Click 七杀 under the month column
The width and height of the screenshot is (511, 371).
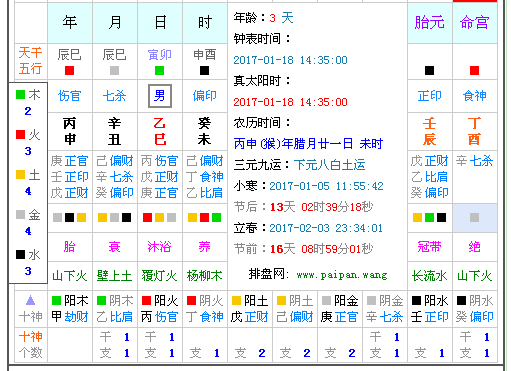click(x=115, y=96)
